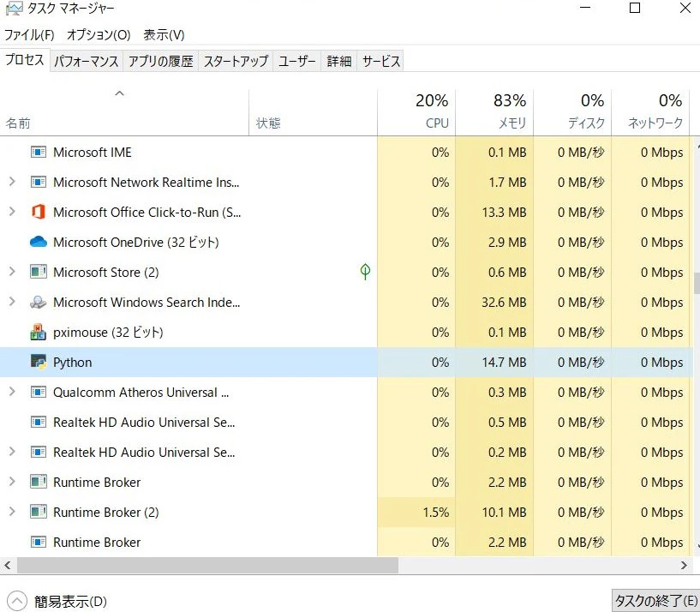Switch to the 詳細 tab

click(338, 61)
